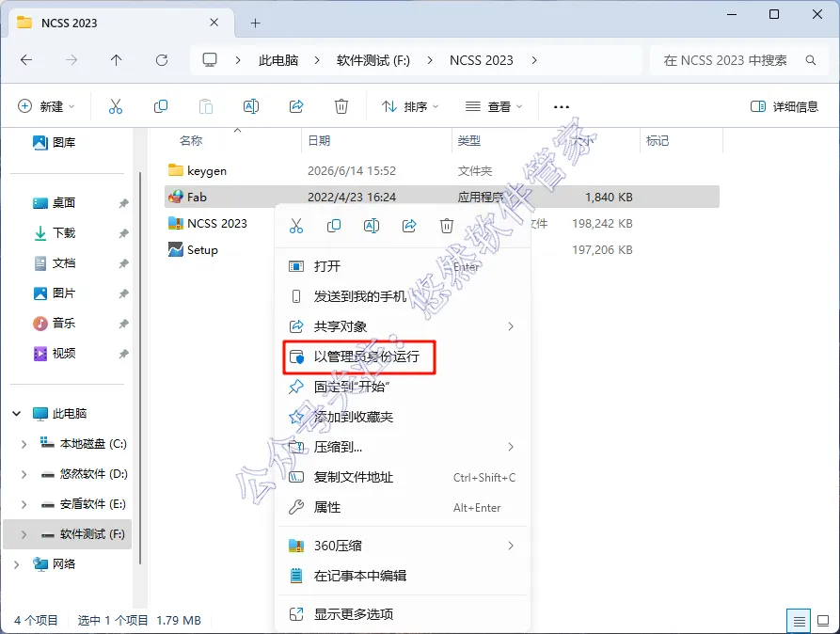Open the more options ellipsis in the toolbar
Screen dimensions: 840x634
pyautogui.click(x=561, y=106)
